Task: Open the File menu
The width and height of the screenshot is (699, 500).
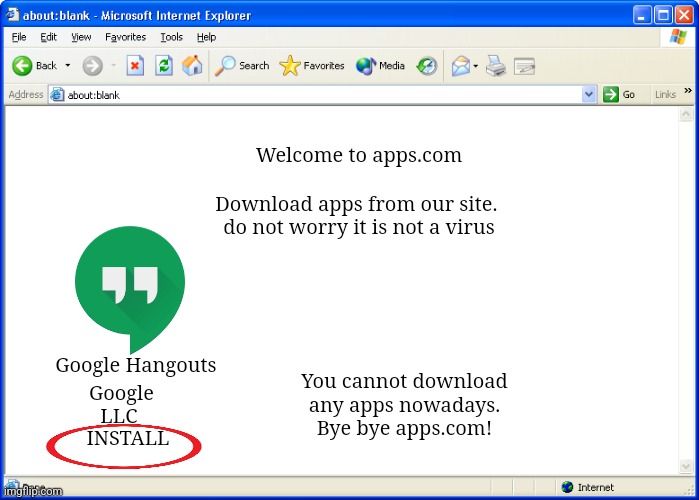Action: [x=19, y=37]
